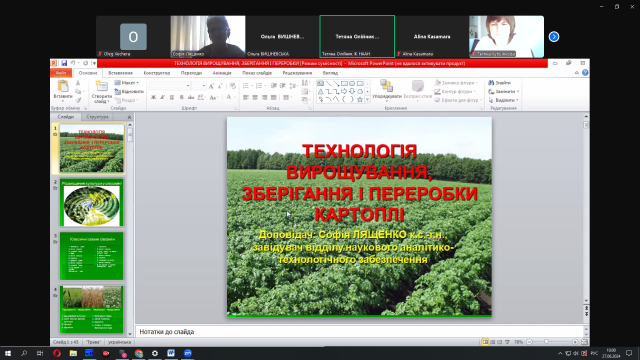Screen dimensions: 640x360
Task: Zoom in with the plus button
Action: (575, 342)
